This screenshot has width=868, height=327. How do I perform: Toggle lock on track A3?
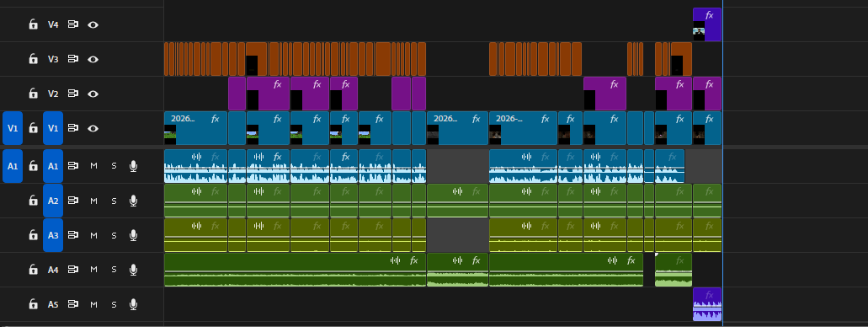(33, 235)
